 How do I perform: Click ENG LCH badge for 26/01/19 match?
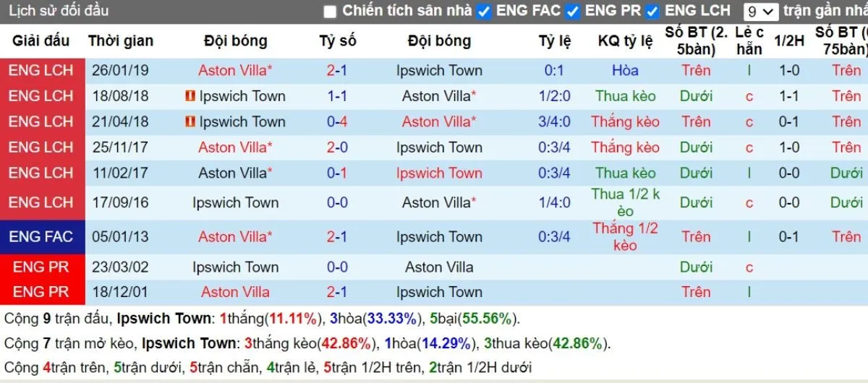point(42,70)
